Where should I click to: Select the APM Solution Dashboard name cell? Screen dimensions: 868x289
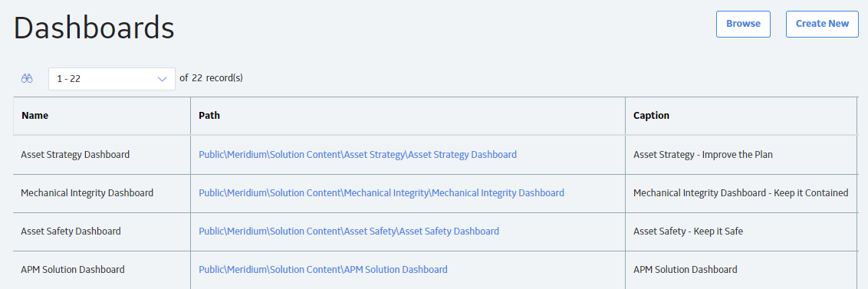102,270
